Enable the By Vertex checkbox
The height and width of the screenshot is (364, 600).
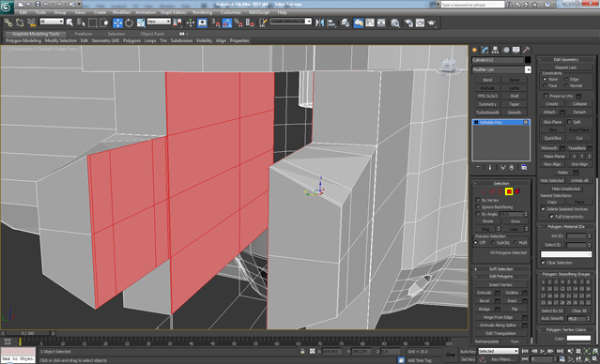(478, 200)
